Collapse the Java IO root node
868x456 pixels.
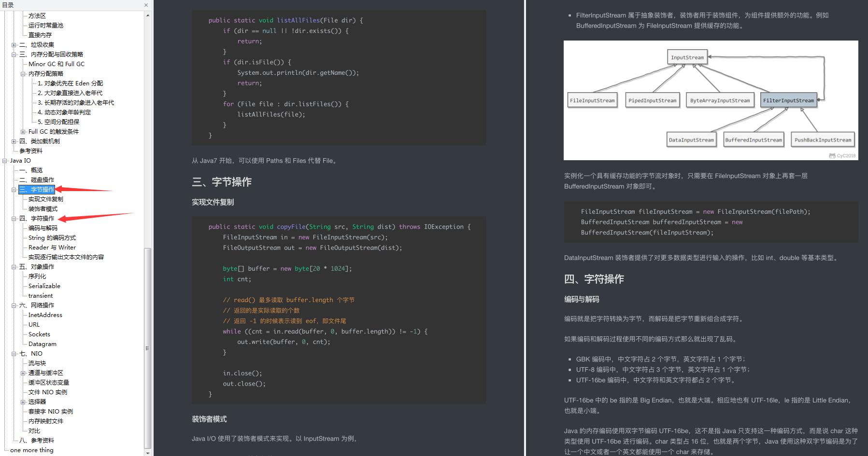point(4,161)
